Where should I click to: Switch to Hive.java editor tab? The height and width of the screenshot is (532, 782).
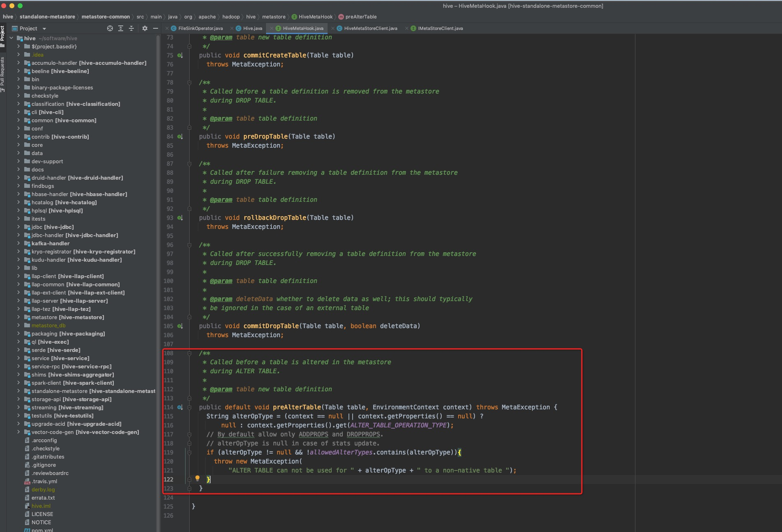click(249, 28)
